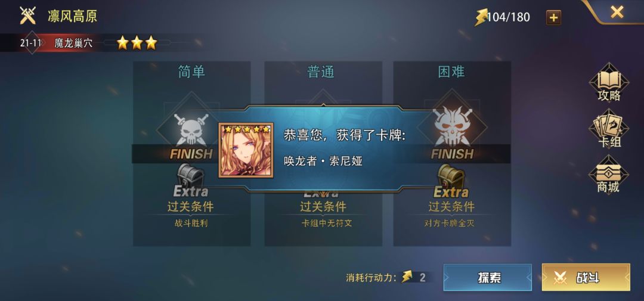This screenshot has height=301, width=644.
Task: Add stamina with the plus icon
Action: tap(553, 18)
